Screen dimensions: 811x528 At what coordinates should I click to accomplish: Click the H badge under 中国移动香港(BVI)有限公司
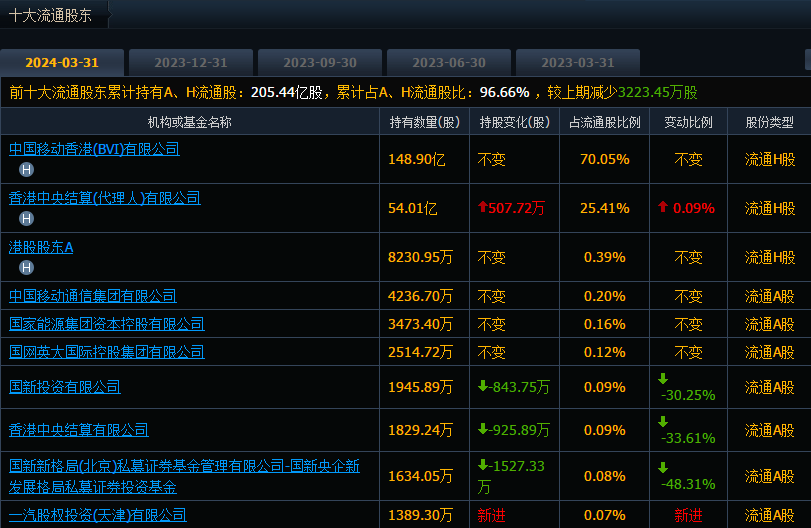point(26,169)
